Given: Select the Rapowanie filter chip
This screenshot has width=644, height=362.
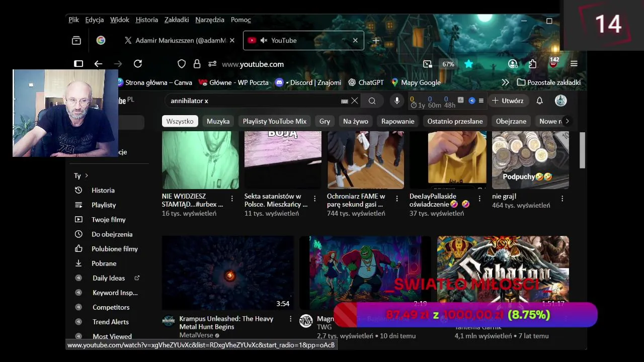Looking at the screenshot, I should click(x=397, y=121).
